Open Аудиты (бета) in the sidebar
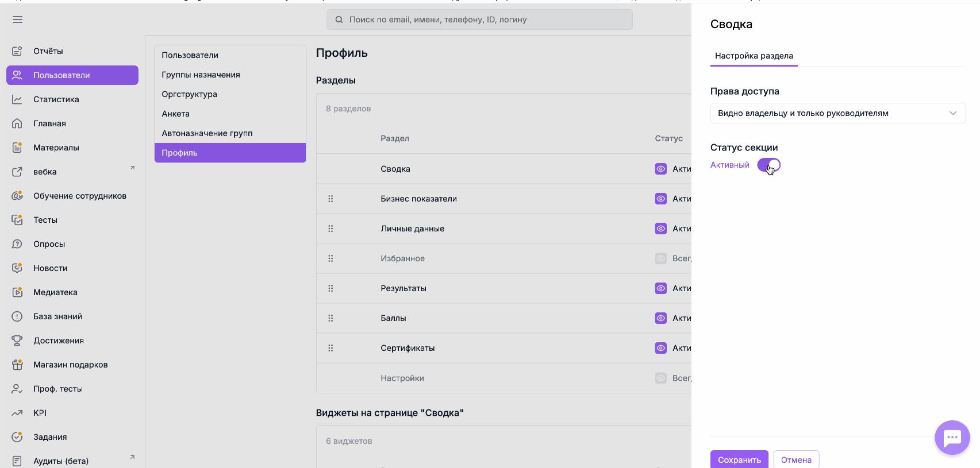Image resolution: width=980 pixels, height=468 pixels. click(x=72, y=461)
